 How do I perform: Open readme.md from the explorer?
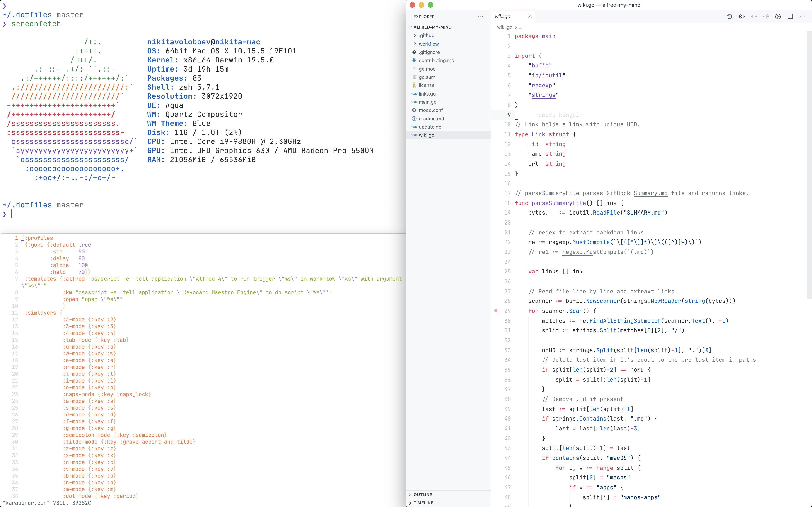431,119
